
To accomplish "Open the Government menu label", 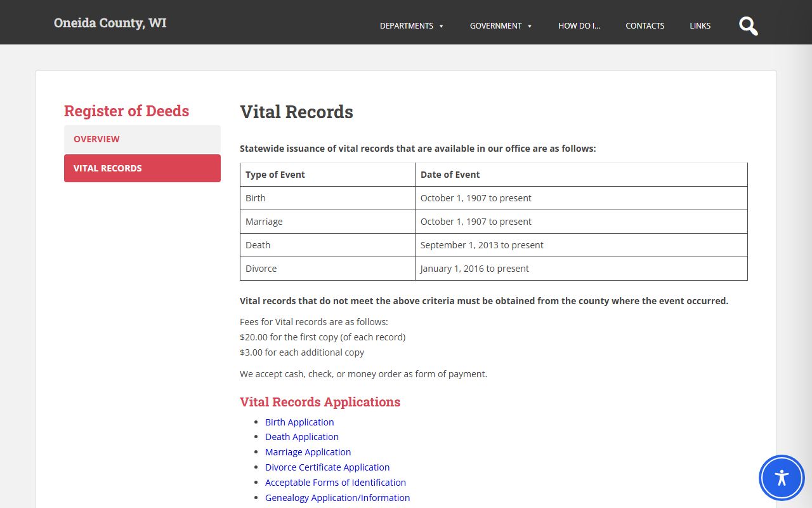I will [495, 26].
